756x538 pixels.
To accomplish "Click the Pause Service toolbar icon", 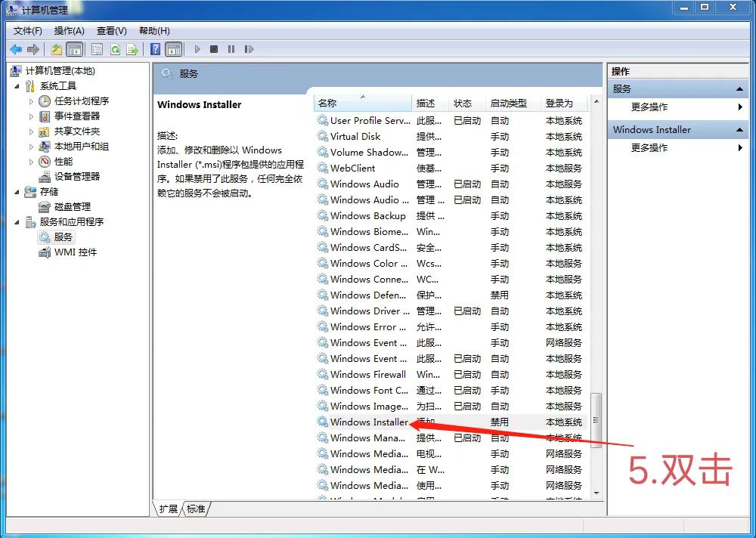I will coord(231,49).
